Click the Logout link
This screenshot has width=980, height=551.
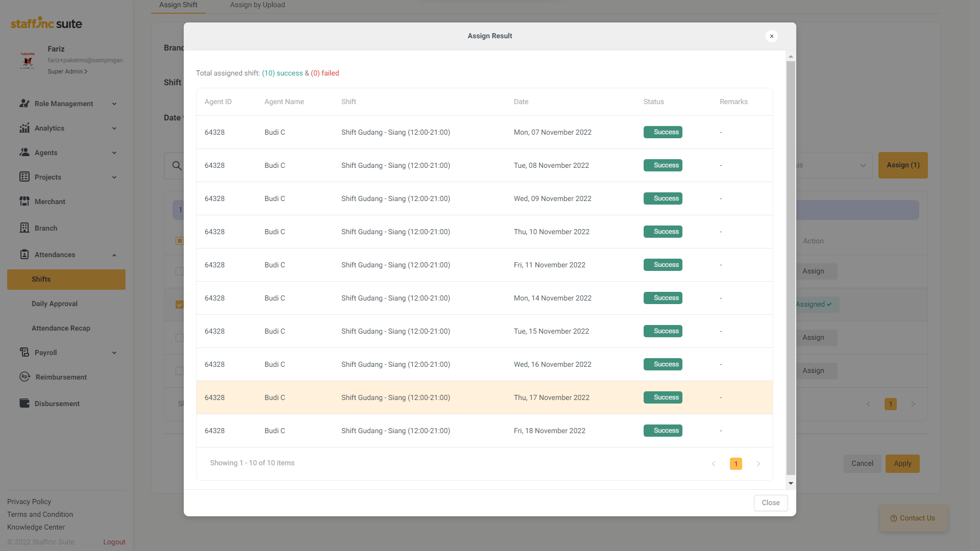point(114,542)
